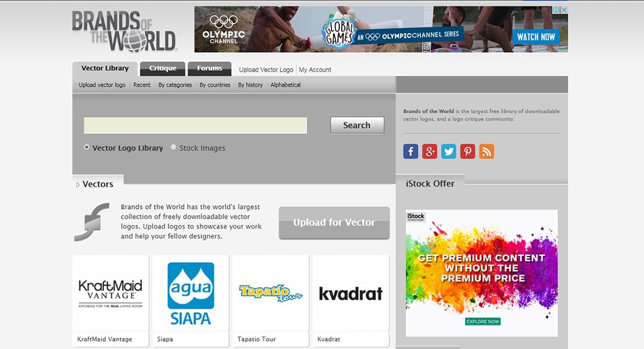Viewport: 644px width, 349px height.
Task: Browse logos By categories link
Action: [175, 85]
